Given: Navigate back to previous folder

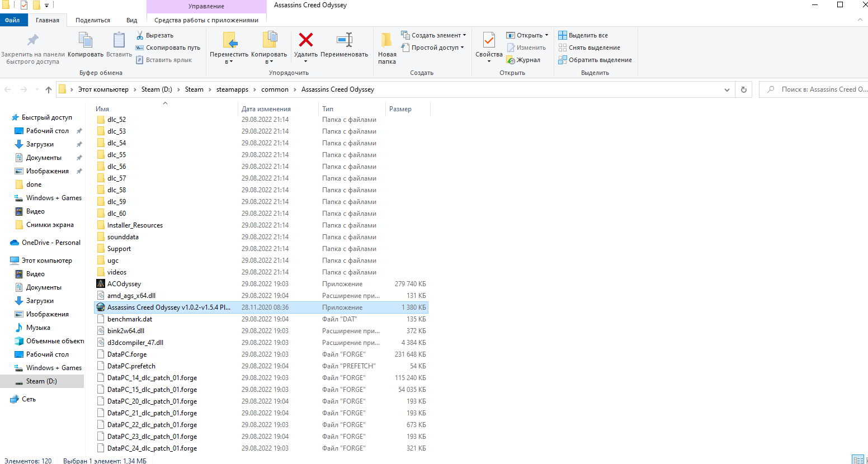Looking at the screenshot, I should [x=7, y=89].
